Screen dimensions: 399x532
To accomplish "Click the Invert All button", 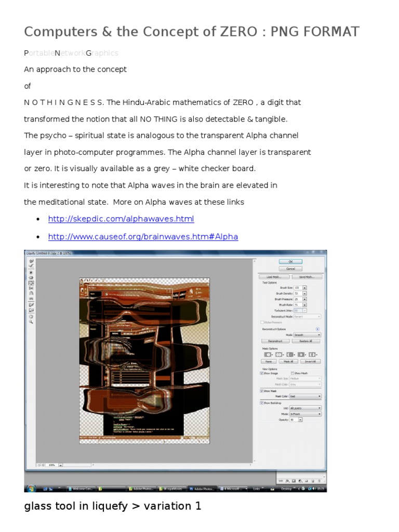I will [x=311, y=362].
